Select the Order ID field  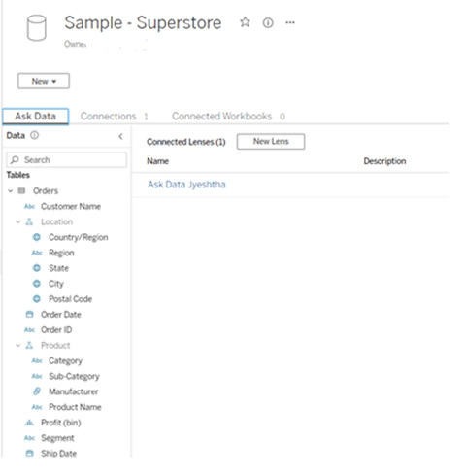click(x=56, y=330)
